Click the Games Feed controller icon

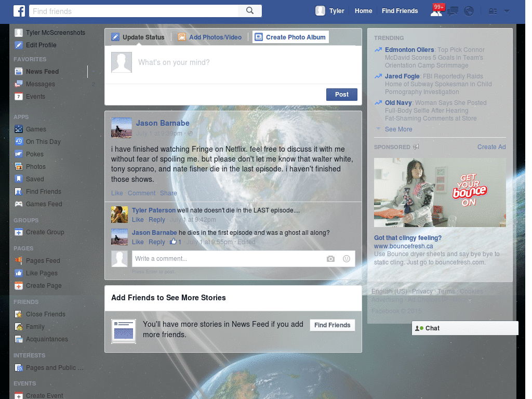19,204
